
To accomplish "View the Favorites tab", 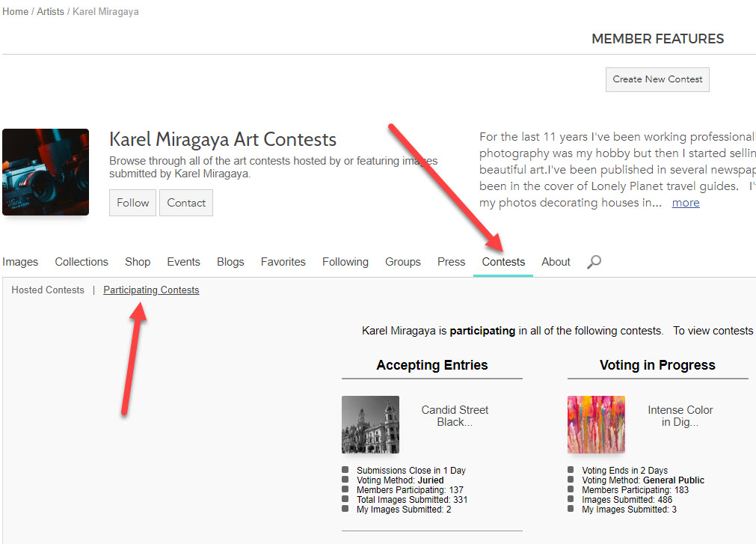I will pos(283,262).
